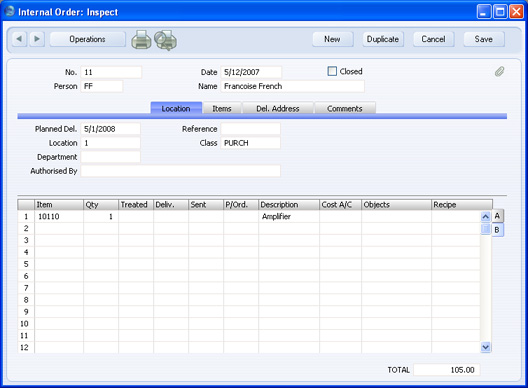
Task: Open the Del. Address tab
Action: point(278,108)
